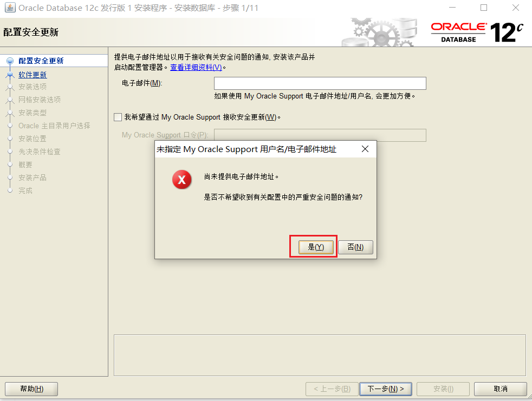Click the 上一步(B) back button
The height and width of the screenshot is (401, 532).
[332, 389]
